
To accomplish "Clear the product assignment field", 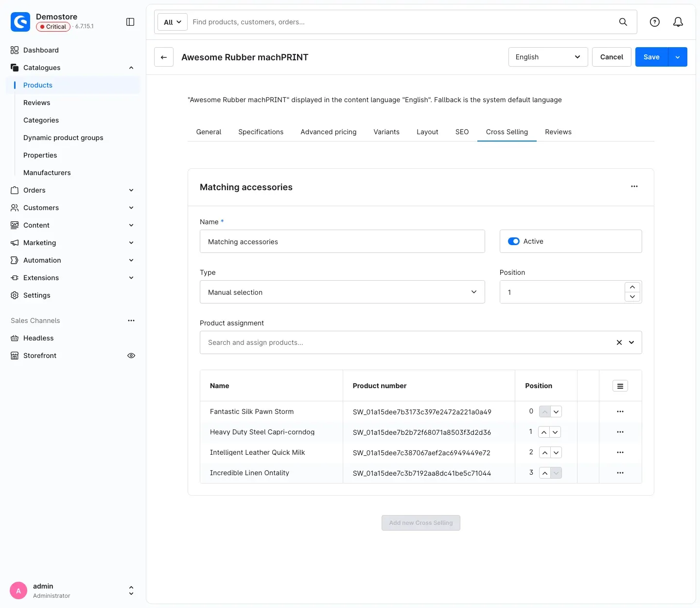I will coord(619,342).
